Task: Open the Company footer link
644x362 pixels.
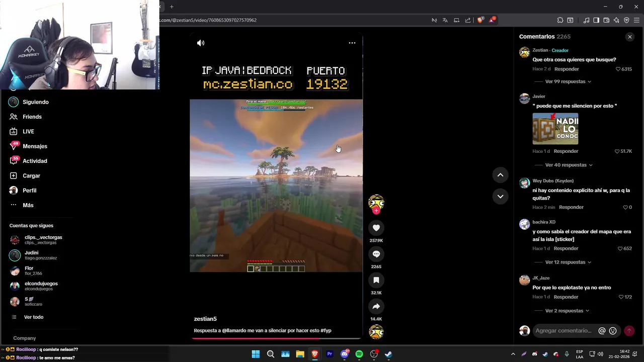Action: click(24, 338)
